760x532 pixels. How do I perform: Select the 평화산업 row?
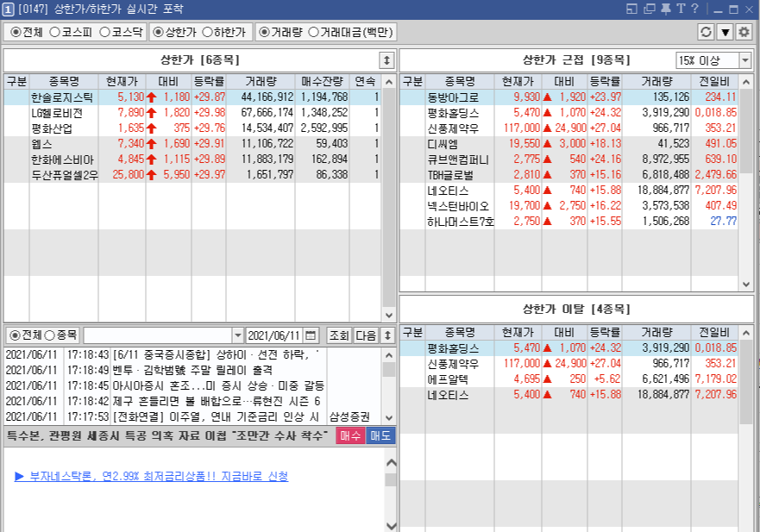[192, 128]
